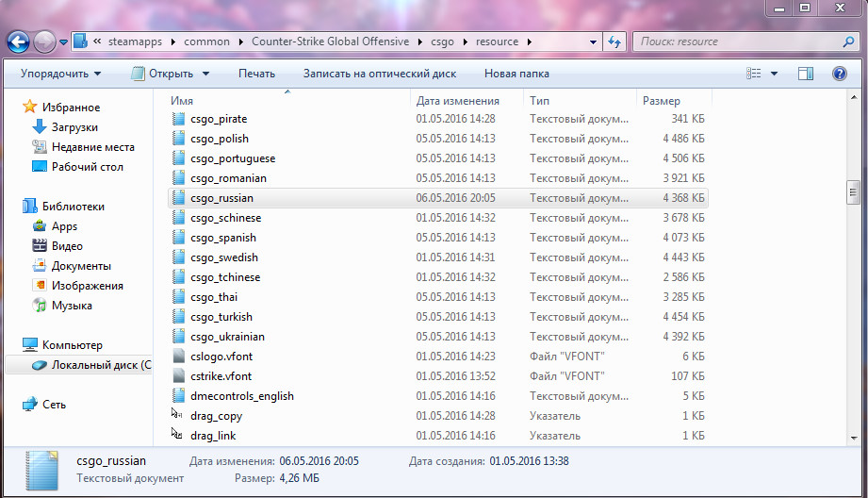Select the csgo_romanian file
This screenshot has height=498, width=868.
228,178
